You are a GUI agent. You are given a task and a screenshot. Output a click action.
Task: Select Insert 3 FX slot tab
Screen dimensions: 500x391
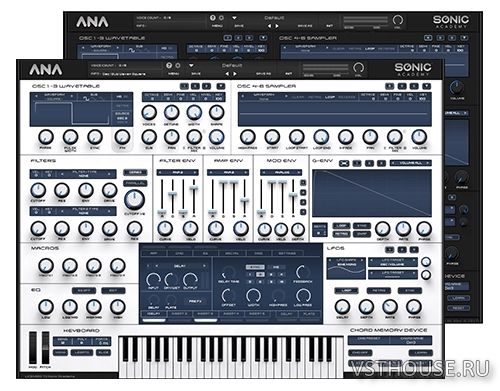[205, 314]
